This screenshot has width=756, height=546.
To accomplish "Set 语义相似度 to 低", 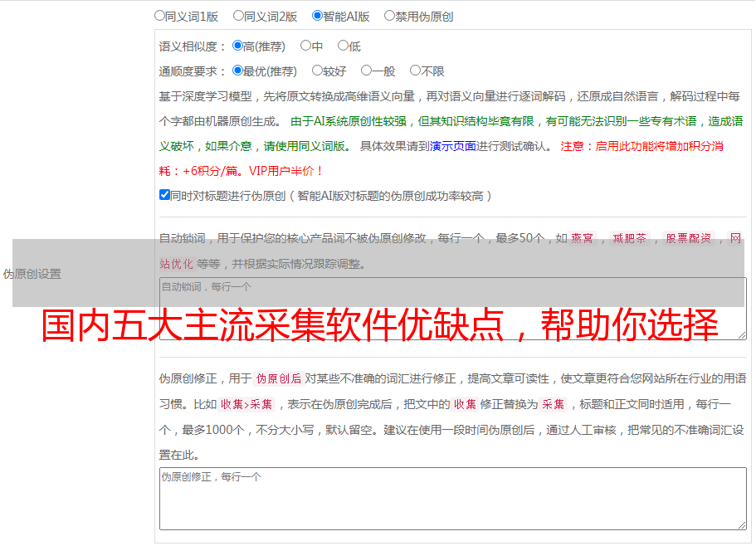I will coord(343,46).
